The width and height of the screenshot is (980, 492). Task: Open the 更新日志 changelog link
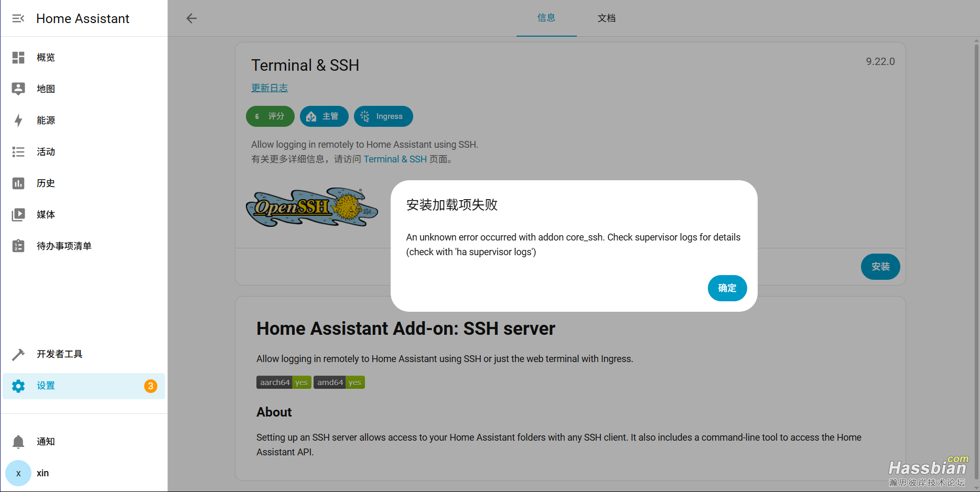pos(270,88)
